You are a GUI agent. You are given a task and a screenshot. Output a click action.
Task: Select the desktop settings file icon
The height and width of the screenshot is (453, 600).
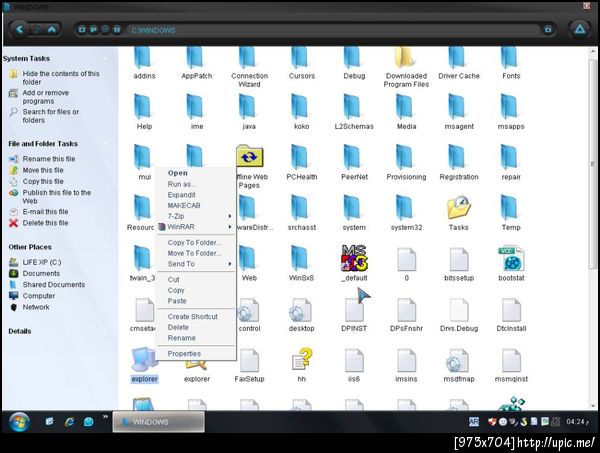(302, 314)
